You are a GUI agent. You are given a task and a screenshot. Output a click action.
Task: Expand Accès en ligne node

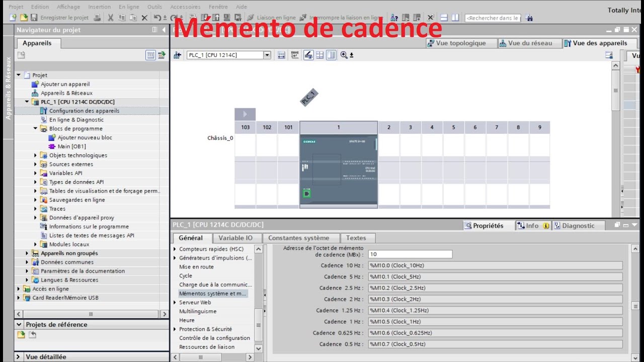pos(19,289)
